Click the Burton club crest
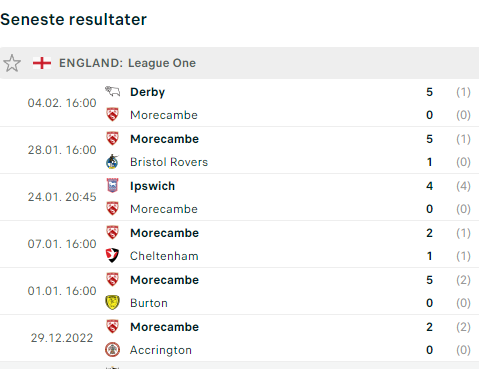 112,303
